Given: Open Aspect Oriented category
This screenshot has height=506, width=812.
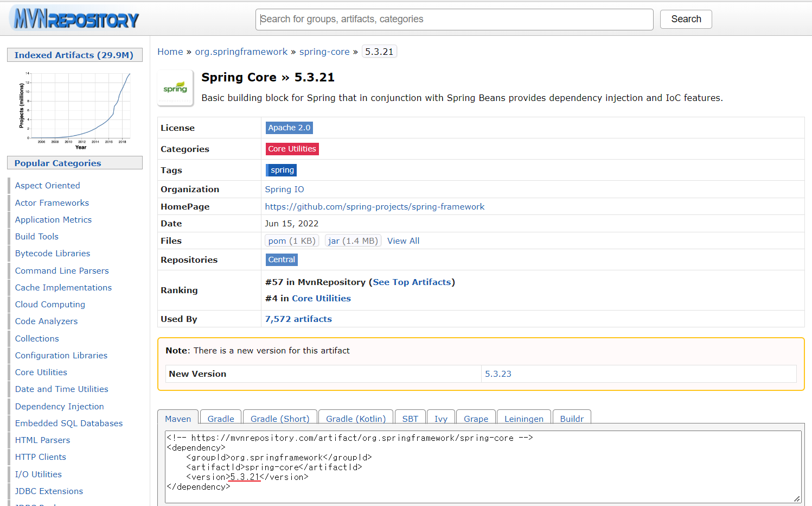Looking at the screenshot, I should pyautogui.click(x=48, y=186).
